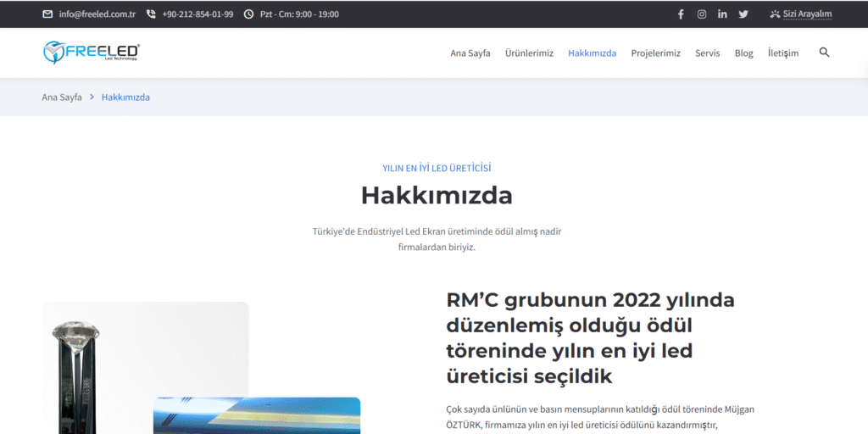Go to Ana Sayfa in navigation menu

[x=470, y=53]
